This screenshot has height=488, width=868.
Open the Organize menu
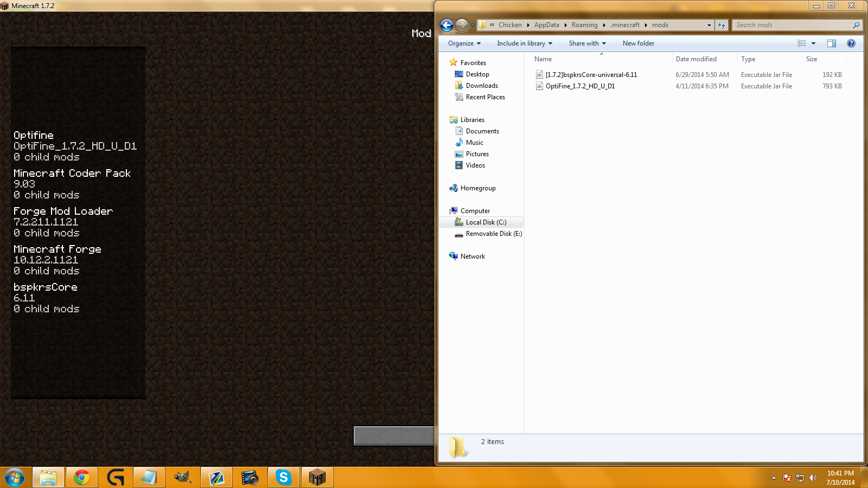coord(464,43)
